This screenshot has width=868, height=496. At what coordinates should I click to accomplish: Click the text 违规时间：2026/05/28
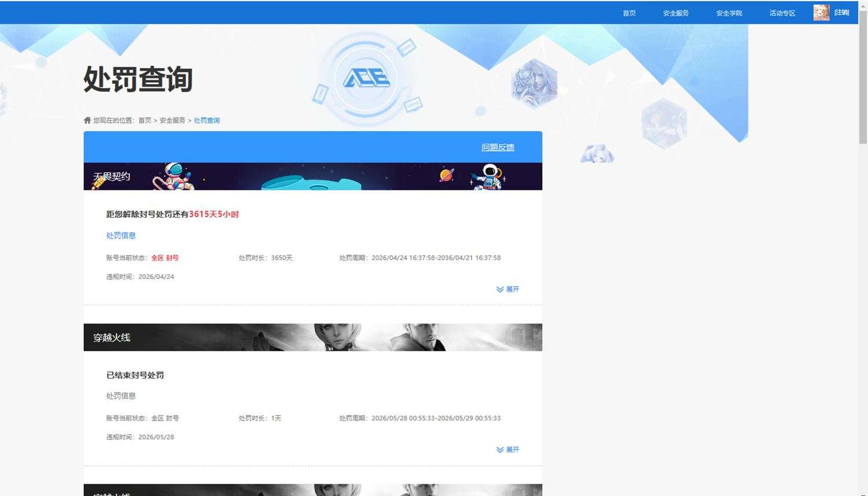140,437
